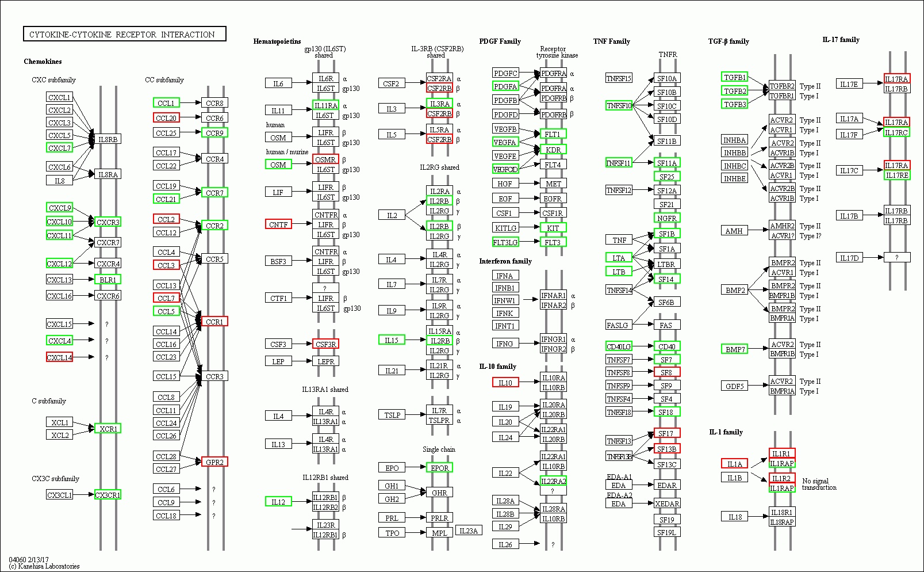The width and height of the screenshot is (924, 572).
Task: Open the GPR2 receptor entry
Action: coord(214,462)
